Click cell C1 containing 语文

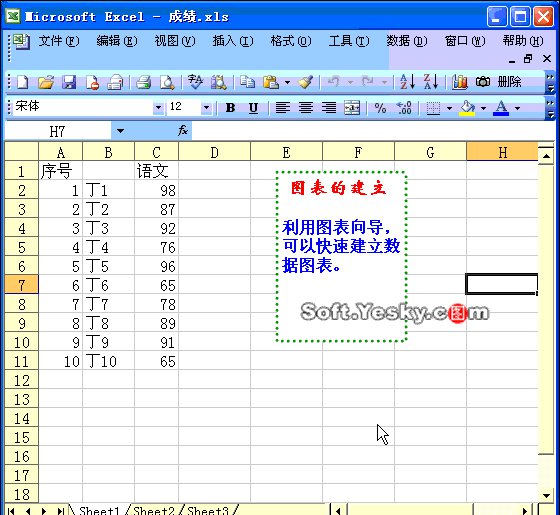pos(156,171)
